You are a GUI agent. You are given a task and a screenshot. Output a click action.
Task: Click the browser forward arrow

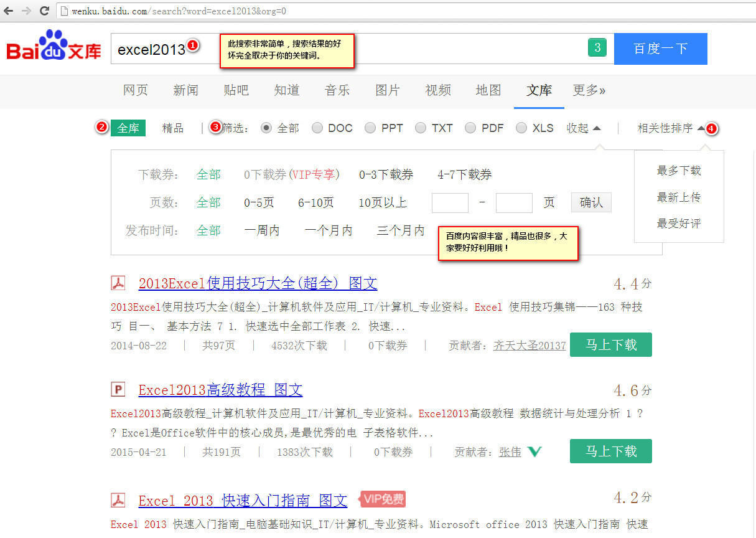pos(26,11)
